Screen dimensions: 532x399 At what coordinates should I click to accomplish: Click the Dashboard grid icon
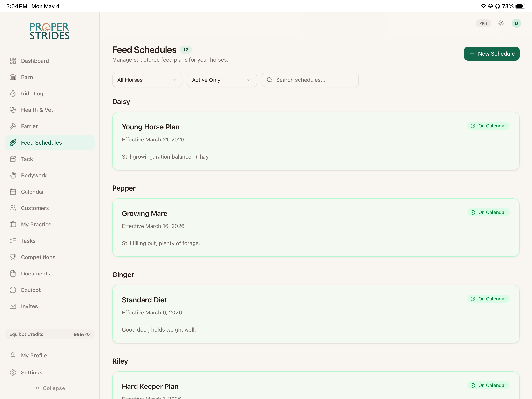13,61
